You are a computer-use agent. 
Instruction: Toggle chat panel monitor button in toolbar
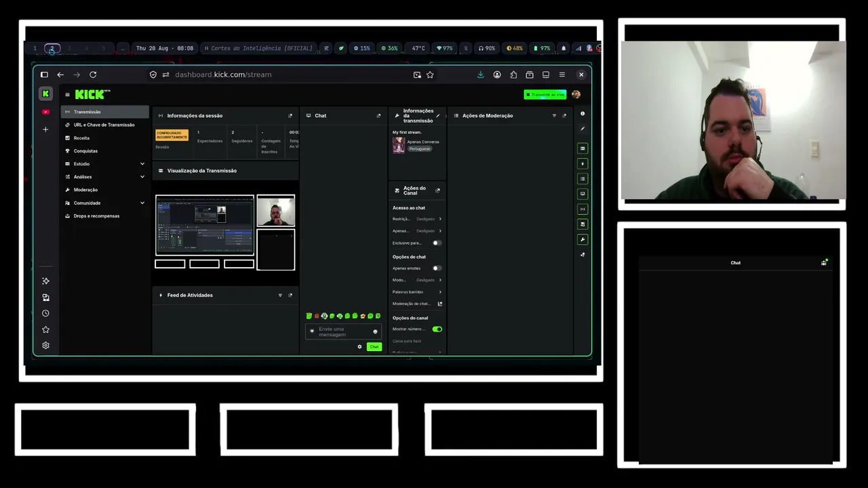583,194
